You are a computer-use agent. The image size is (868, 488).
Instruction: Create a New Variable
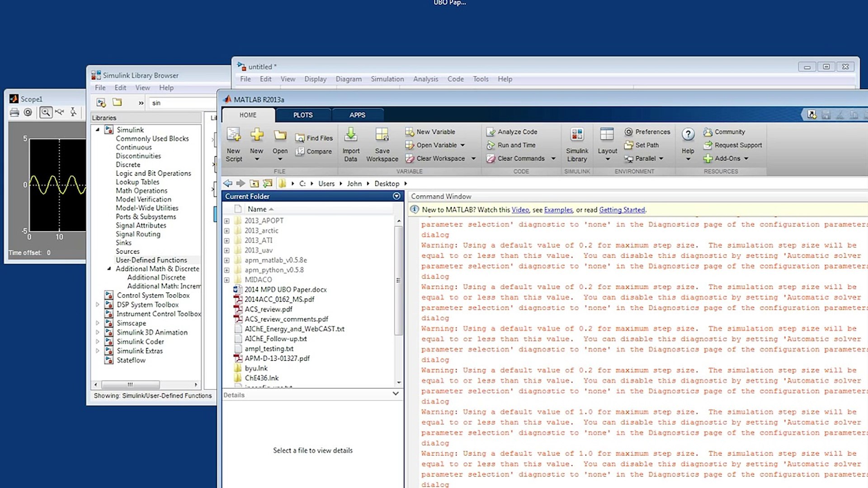(x=430, y=132)
